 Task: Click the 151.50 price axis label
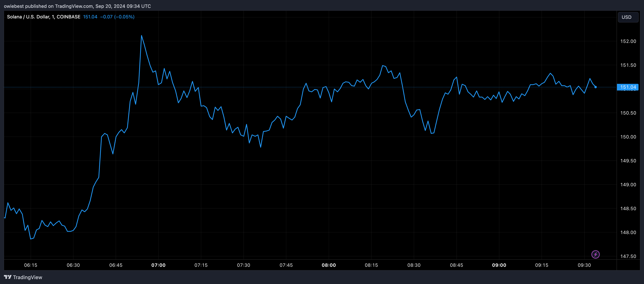click(628, 65)
